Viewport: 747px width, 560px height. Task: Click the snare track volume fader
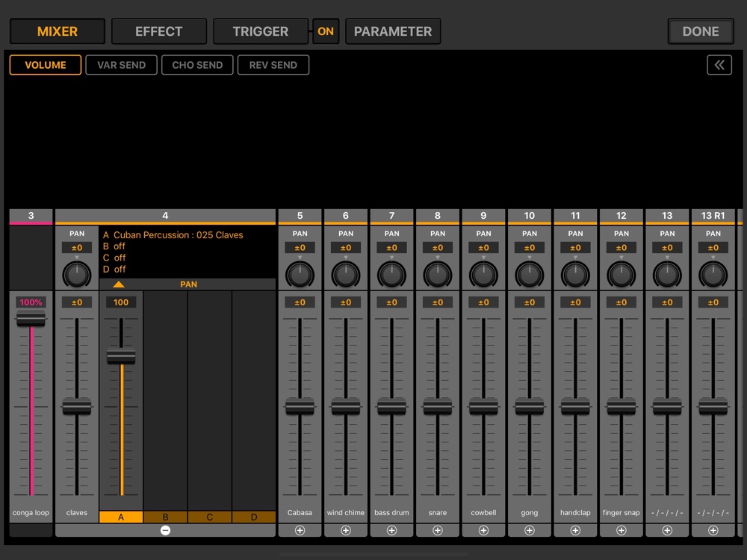click(x=438, y=407)
